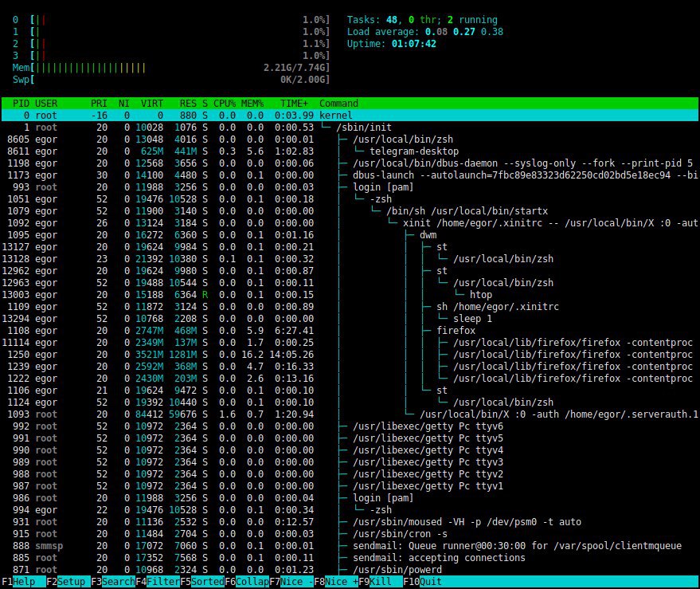Click the Command column header
Screen dimensions: 700x589
coord(338,104)
